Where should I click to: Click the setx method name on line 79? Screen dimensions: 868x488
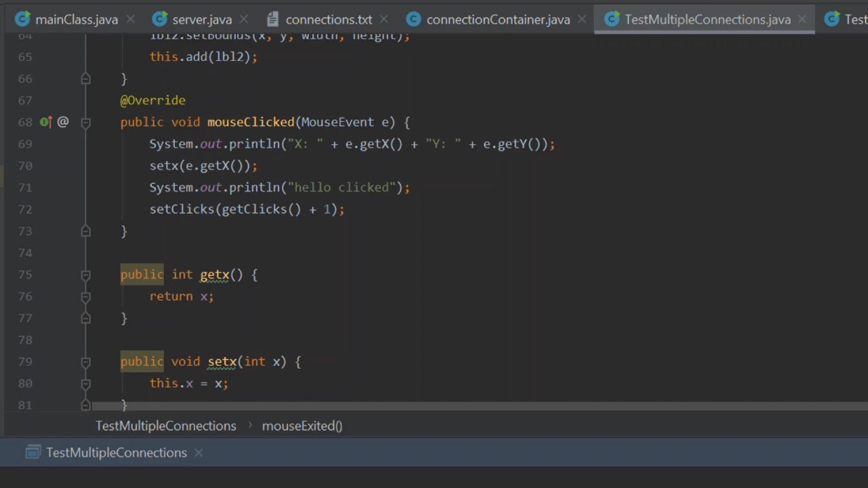pyautogui.click(x=222, y=361)
